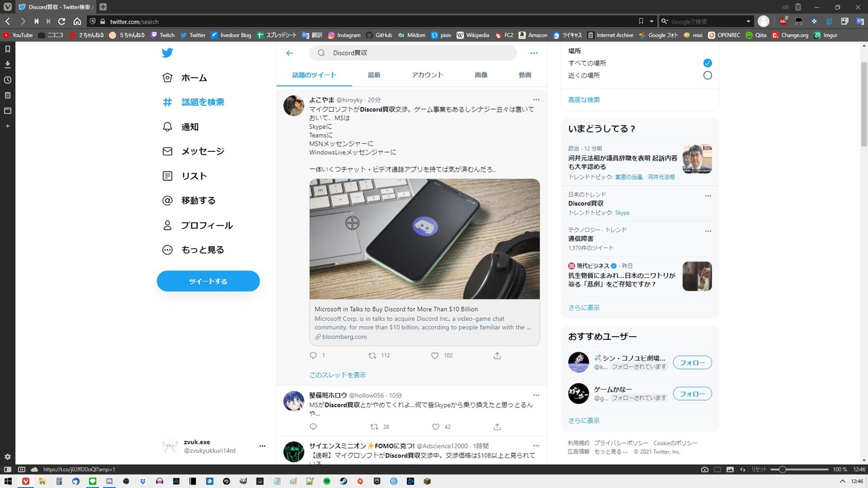
Task: Share よこやま's tweet
Action: tap(497, 355)
